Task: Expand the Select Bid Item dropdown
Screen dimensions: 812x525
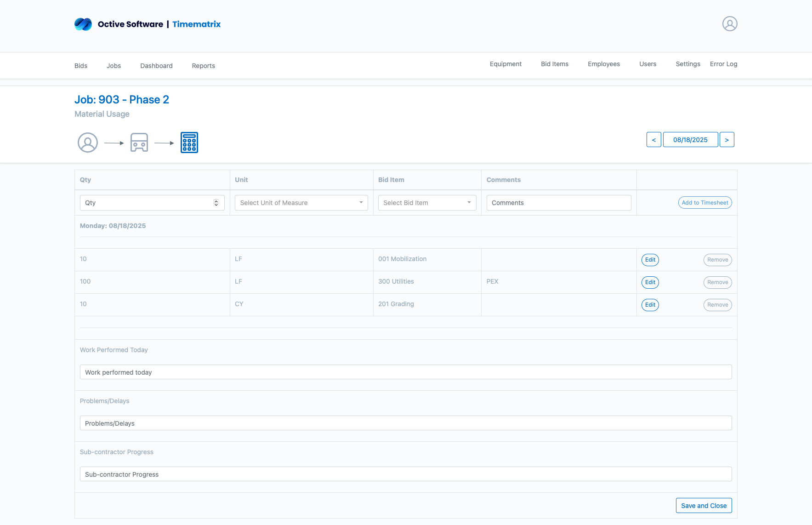Action: 427,203
